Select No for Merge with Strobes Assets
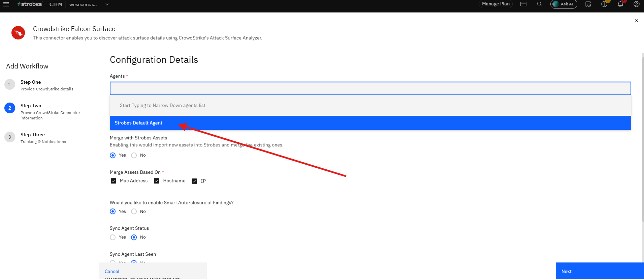 point(134,155)
